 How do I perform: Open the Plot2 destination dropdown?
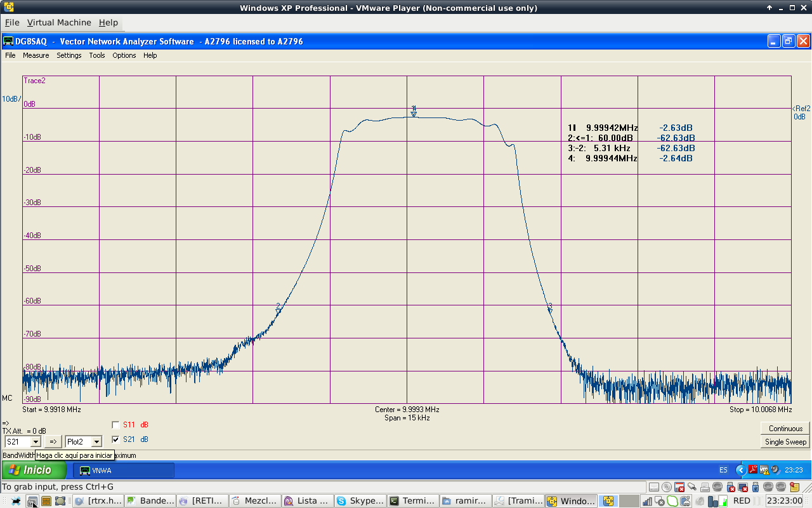96,441
